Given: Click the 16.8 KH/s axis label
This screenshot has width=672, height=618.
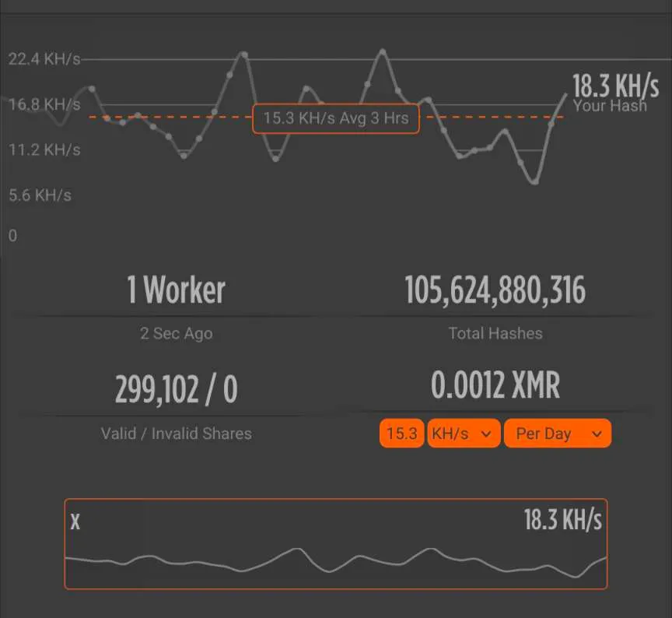Looking at the screenshot, I should 44,104.
